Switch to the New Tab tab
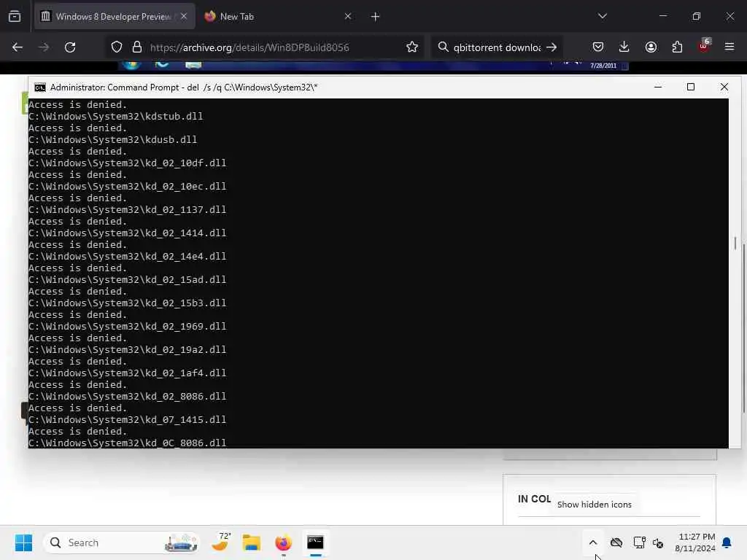747x560 pixels. pyautogui.click(x=277, y=16)
